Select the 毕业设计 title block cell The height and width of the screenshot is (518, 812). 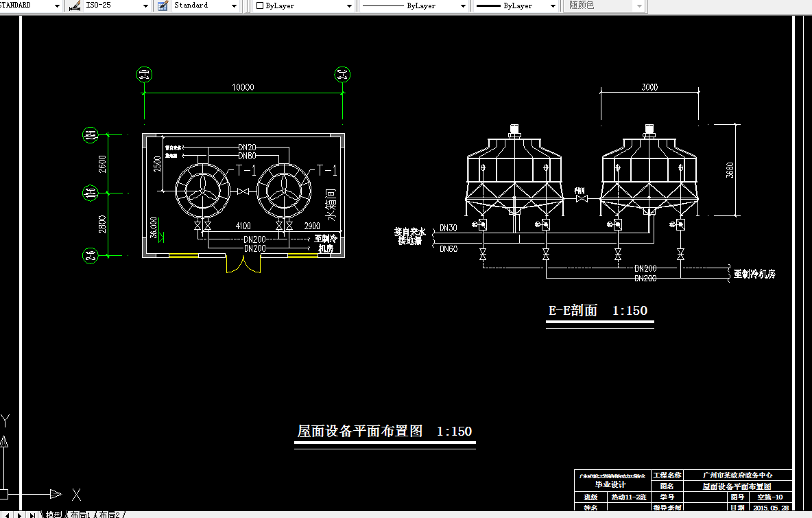tap(610, 484)
